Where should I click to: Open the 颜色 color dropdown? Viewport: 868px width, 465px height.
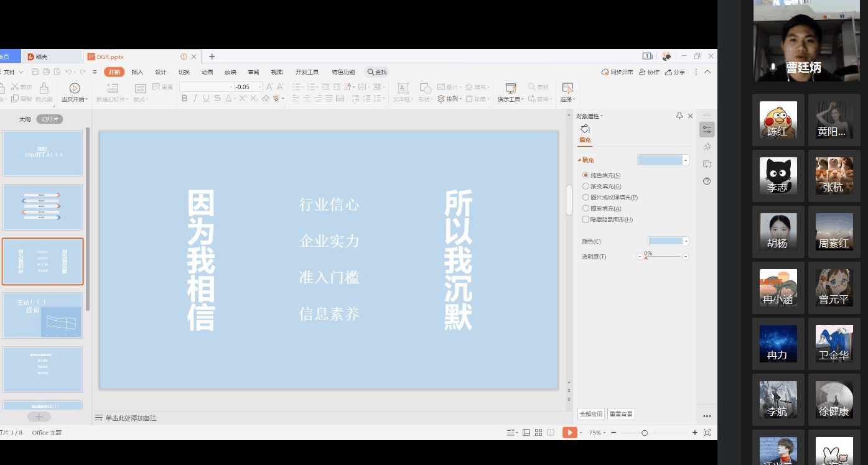686,241
